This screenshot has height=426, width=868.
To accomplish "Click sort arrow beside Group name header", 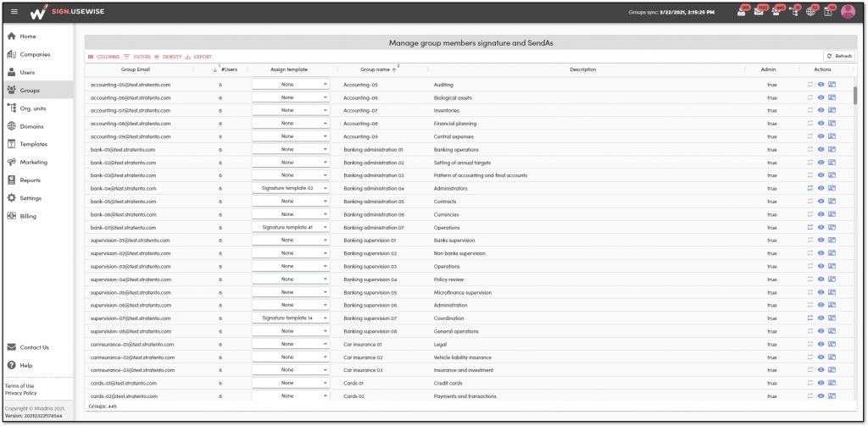I will [x=394, y=69].
